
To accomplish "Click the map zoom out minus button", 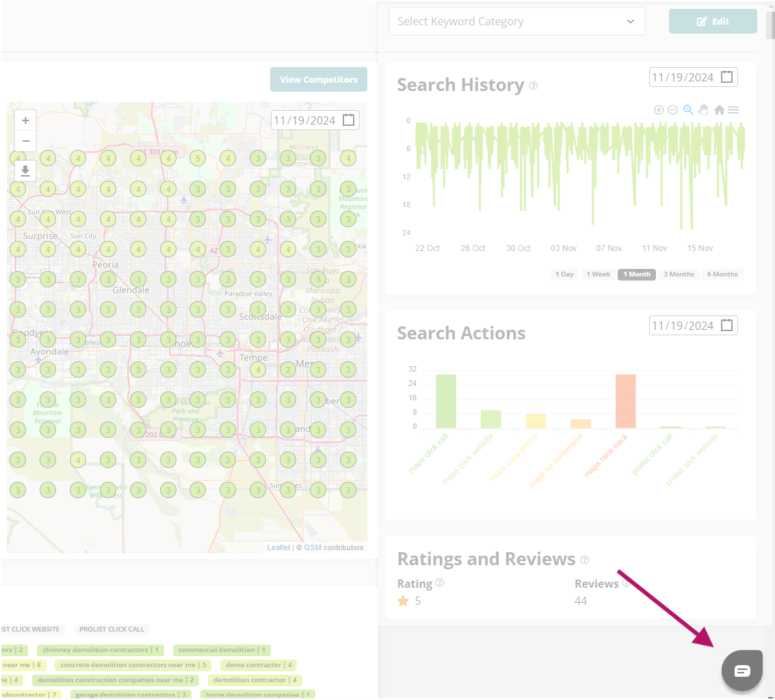I will tap(25, 141).
